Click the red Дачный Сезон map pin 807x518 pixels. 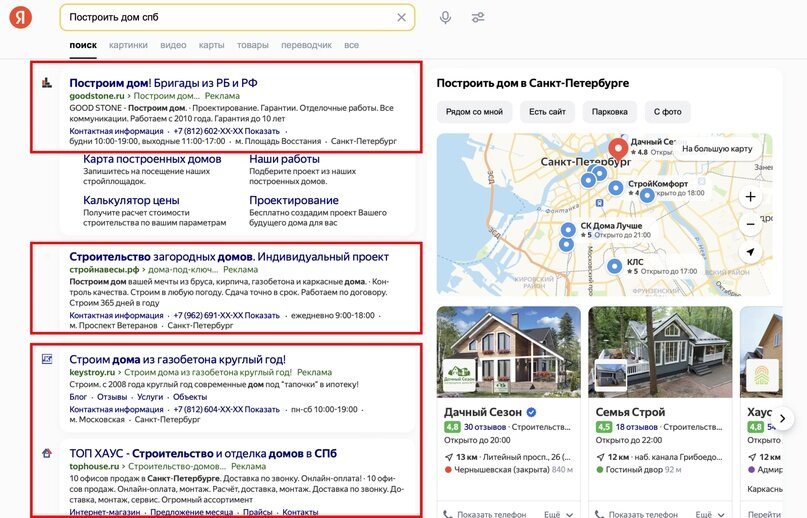[618, 148]
